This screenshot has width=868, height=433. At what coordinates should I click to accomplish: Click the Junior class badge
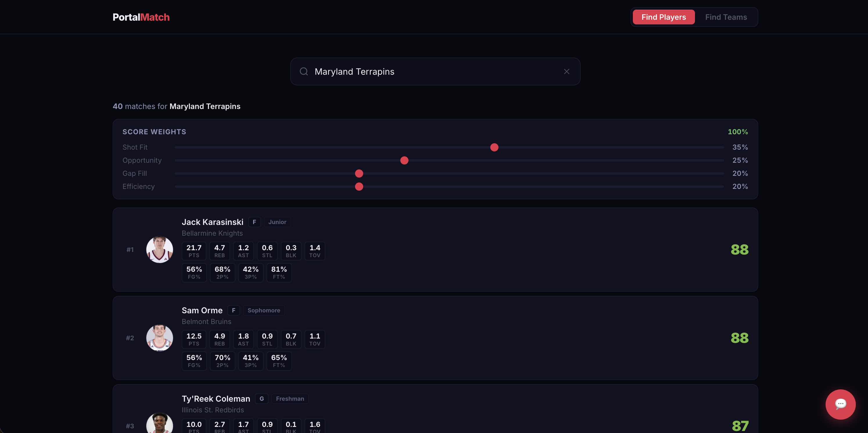coord(277,222)
